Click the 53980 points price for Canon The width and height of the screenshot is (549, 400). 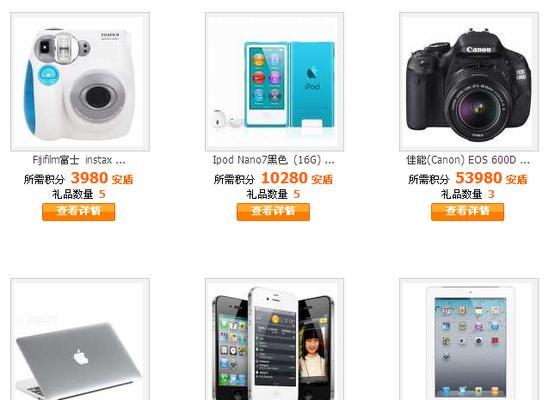pyautogui.click(x=479, y=178)
